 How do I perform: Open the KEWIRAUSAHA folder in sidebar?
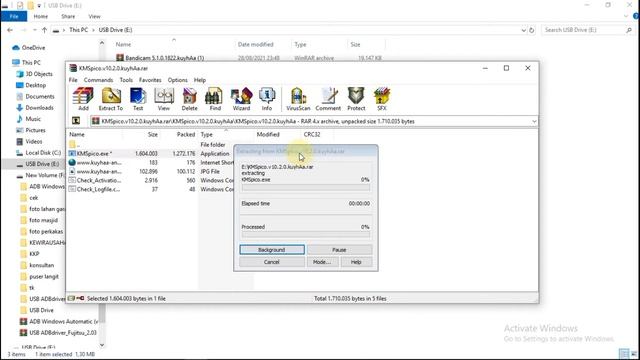coord(43,242)
